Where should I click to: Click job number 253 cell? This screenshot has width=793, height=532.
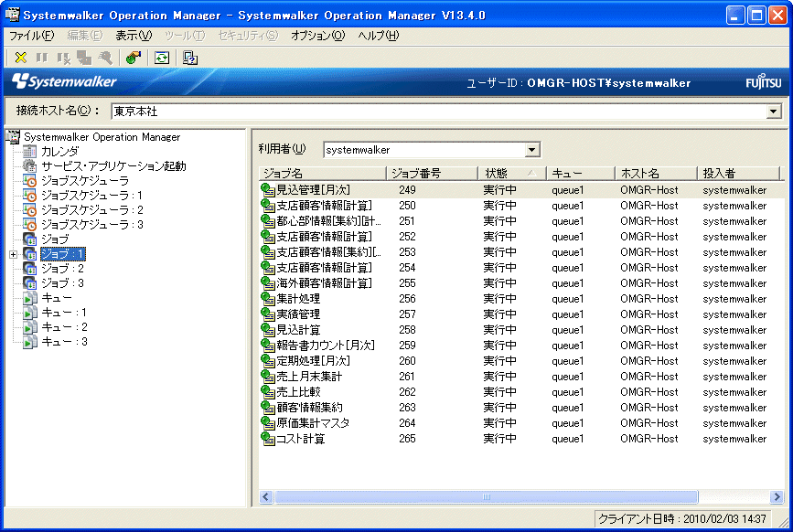tap(407, 252)
